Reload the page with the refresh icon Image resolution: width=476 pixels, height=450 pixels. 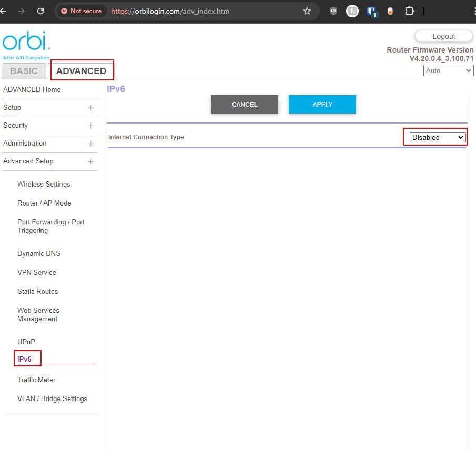(40, 11)
